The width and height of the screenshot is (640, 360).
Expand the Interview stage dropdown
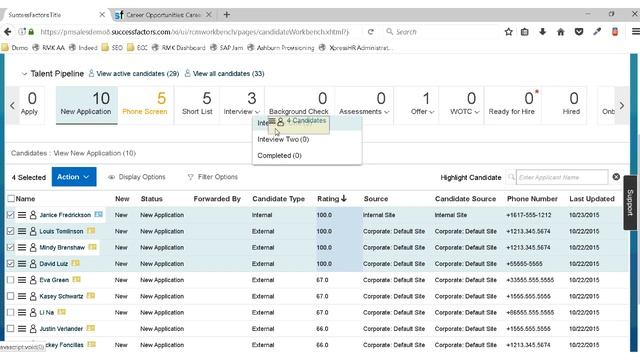[x=258, y=112]
